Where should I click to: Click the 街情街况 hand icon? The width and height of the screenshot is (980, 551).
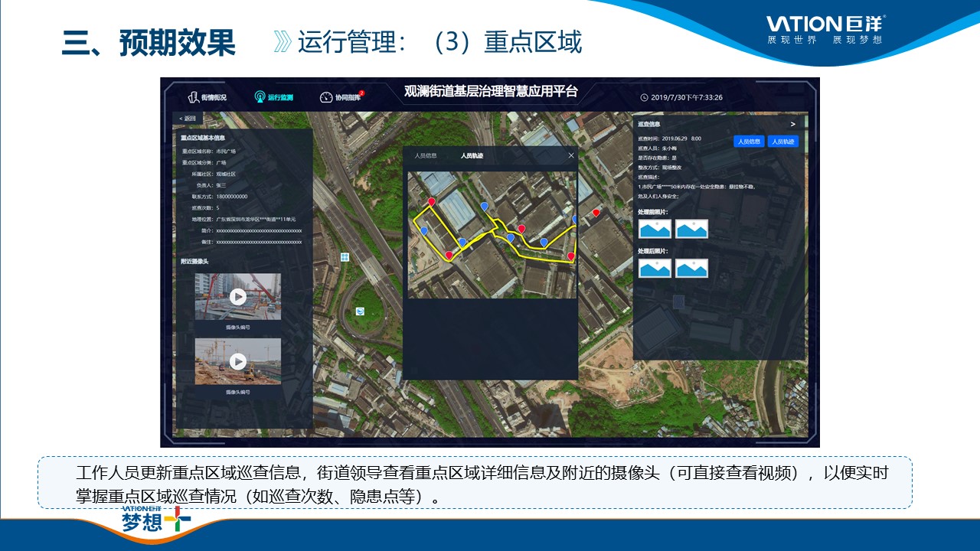coord(194,97)
